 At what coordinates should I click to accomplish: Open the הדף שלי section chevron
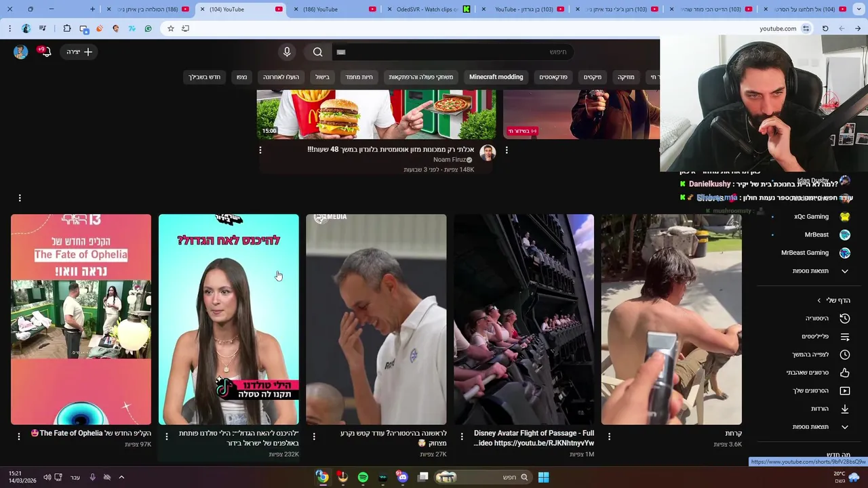click(818, 300)
